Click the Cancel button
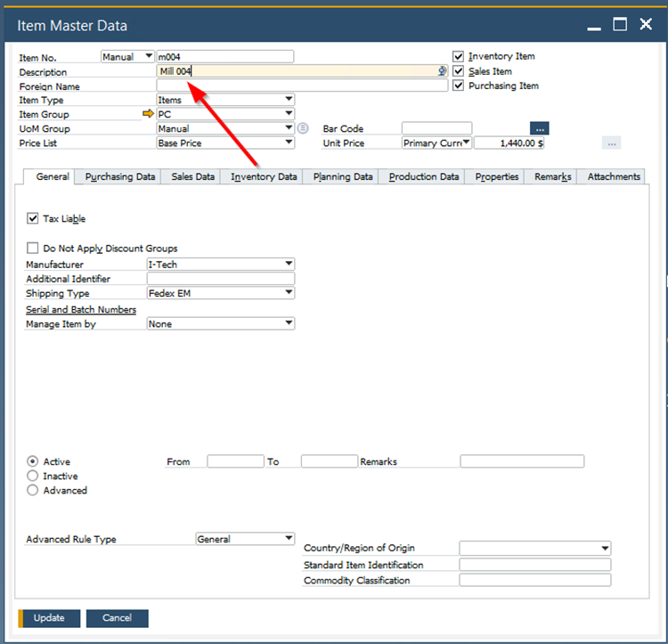This screenshot has height=644, width=668. point(118,618)
